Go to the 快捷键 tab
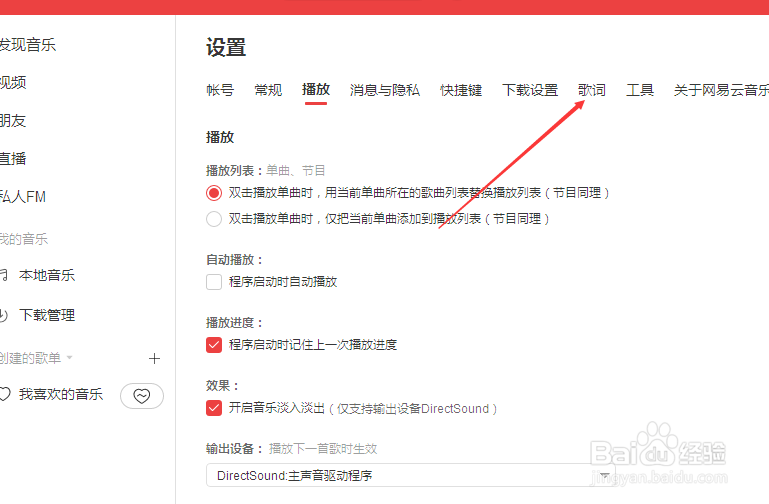Screen dimensions: 769x504 (461, 90)
